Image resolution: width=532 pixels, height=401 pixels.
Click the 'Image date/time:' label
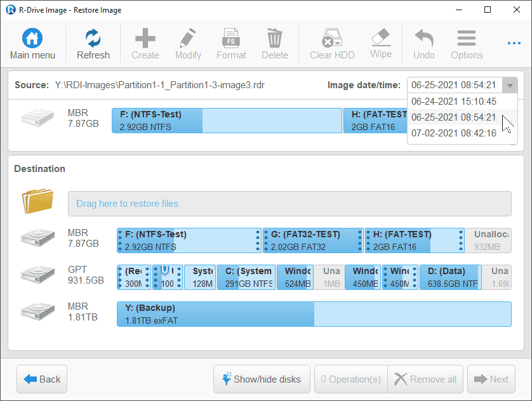coord(364,85)
